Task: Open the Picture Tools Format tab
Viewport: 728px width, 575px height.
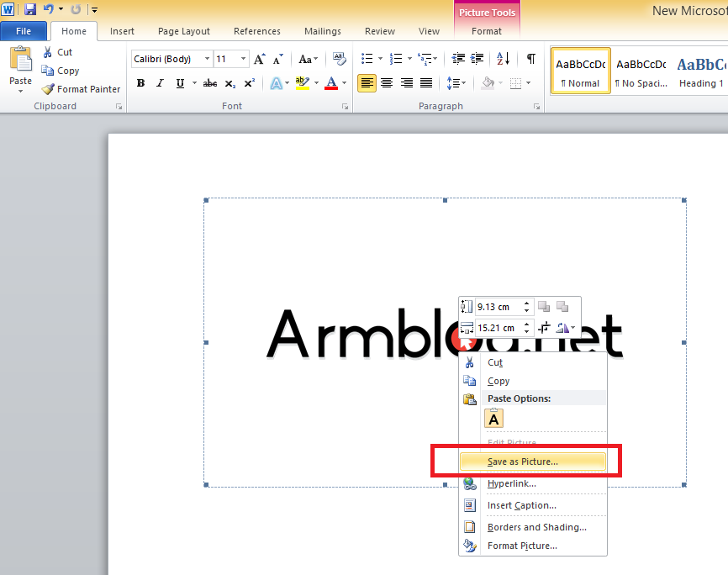Action: click(487, 31)
